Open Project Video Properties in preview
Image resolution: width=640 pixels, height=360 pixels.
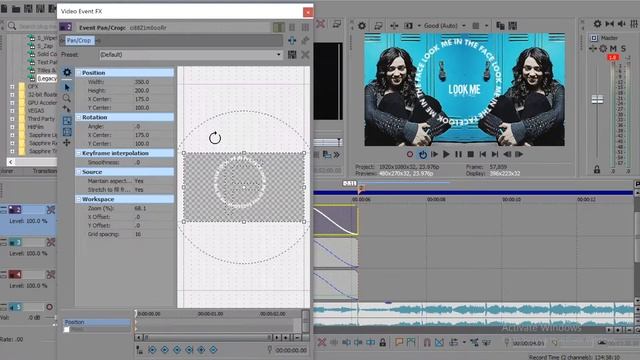pyautogui.click(x=362, y=26)
